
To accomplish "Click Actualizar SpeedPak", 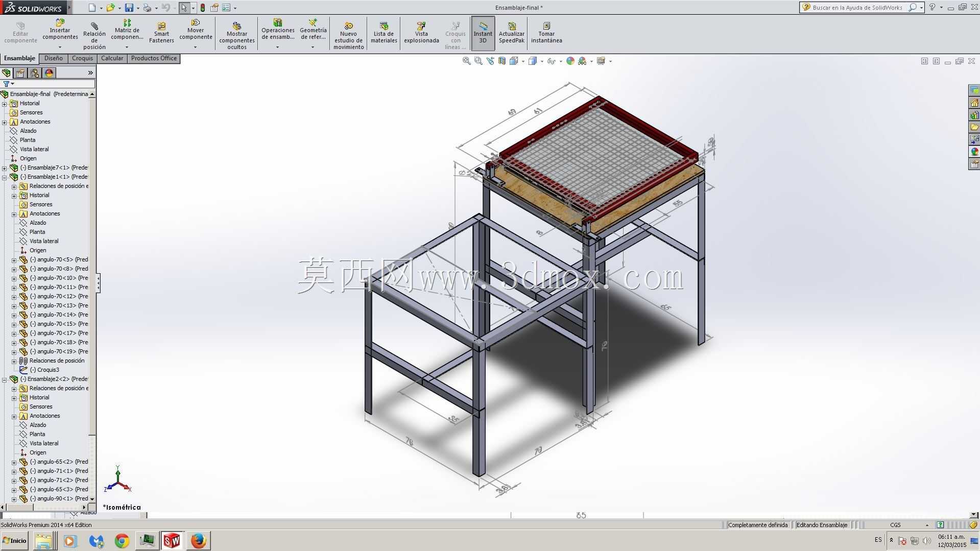I will coord(512,33).
